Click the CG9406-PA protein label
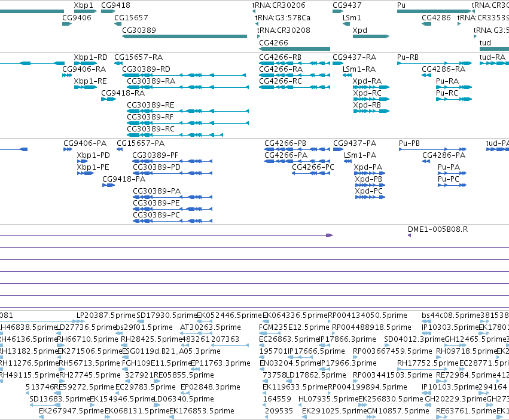This screenshot has height=420, width=509. pyautogui.click(x=85, y=143)
